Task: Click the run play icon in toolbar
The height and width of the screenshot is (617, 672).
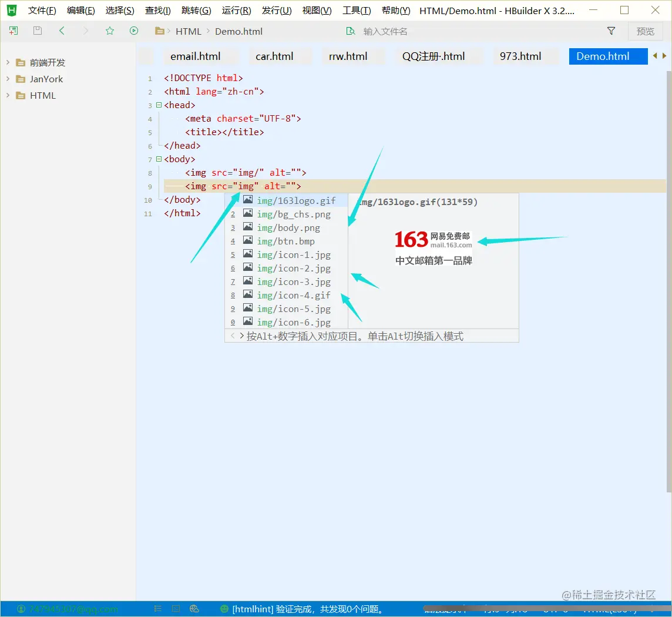Action: (x=134, y=31)
